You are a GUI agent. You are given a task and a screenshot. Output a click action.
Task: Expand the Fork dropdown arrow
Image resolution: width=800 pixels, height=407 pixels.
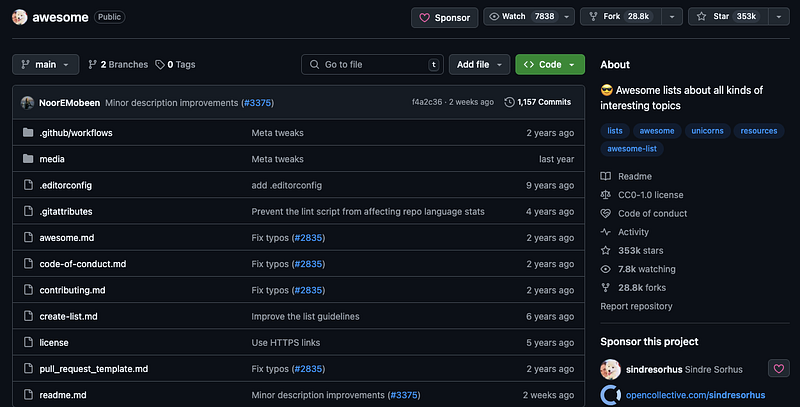(672, 17)
